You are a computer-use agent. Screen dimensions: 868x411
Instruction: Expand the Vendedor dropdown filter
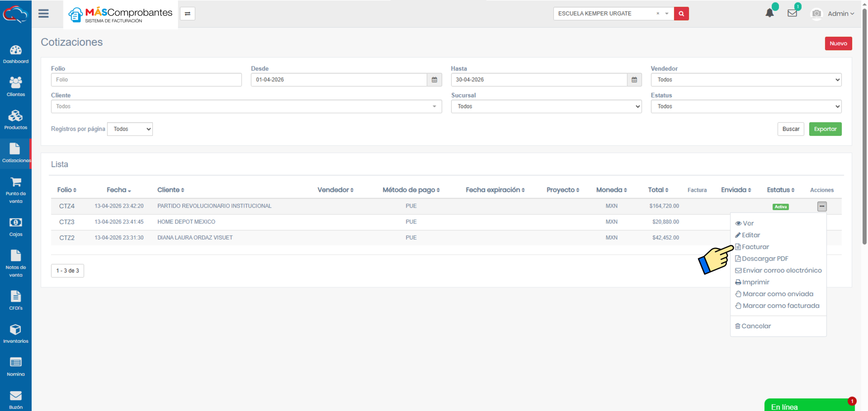click(746, 80)
